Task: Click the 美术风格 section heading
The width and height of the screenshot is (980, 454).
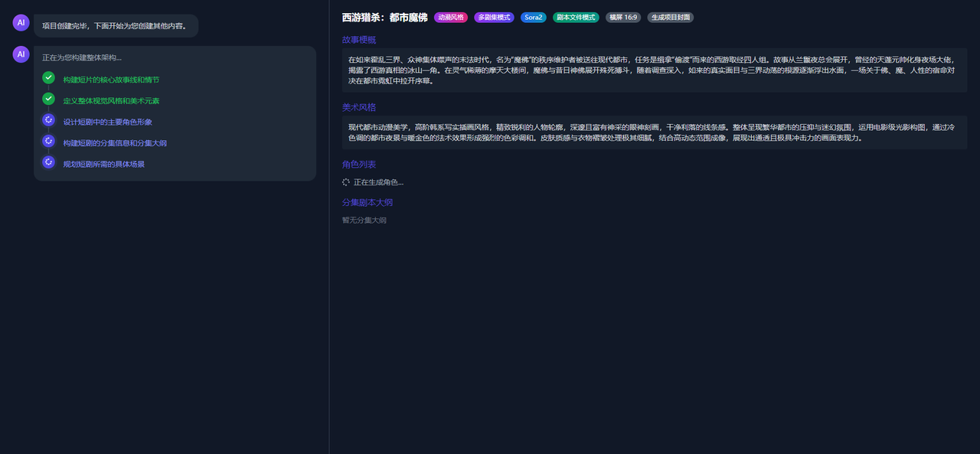Action: (x=359, y=107)
